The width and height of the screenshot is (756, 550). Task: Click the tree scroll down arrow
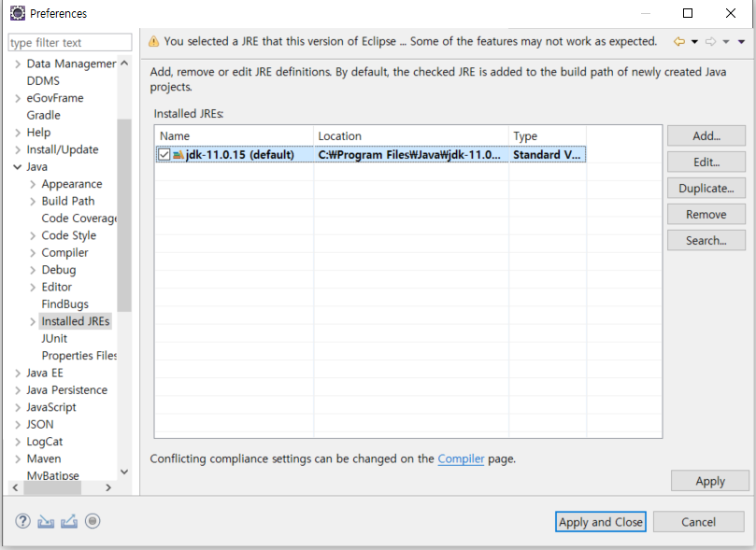pyautogui.click(x=124, y=472)
